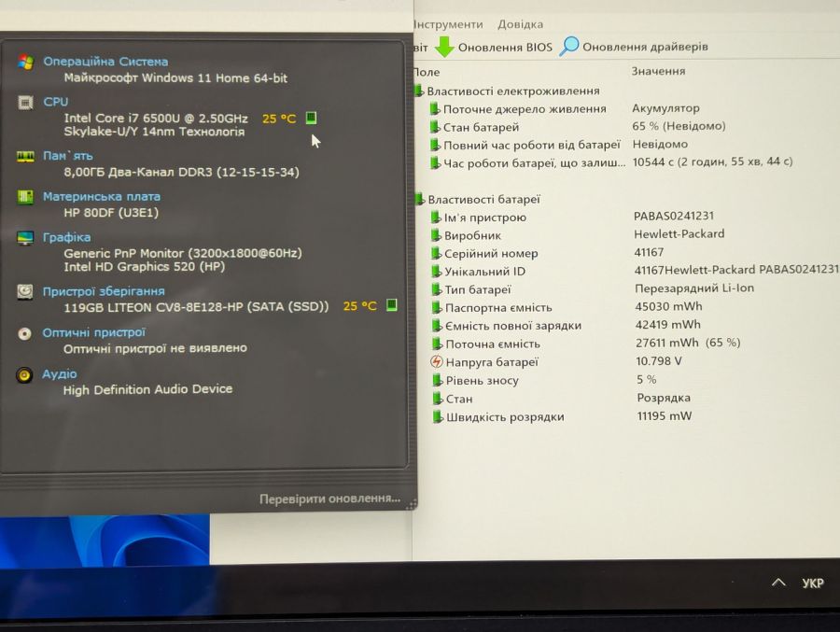840x632 pixels.
Task: Click the resize grip in Speccy's corner
Action: (411, 504)
